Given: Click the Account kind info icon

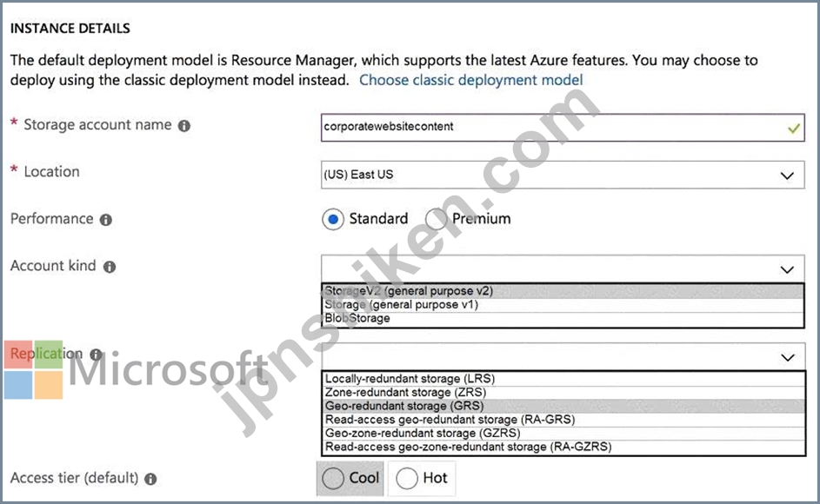Looking at the screenshot, I should point(110,267).
